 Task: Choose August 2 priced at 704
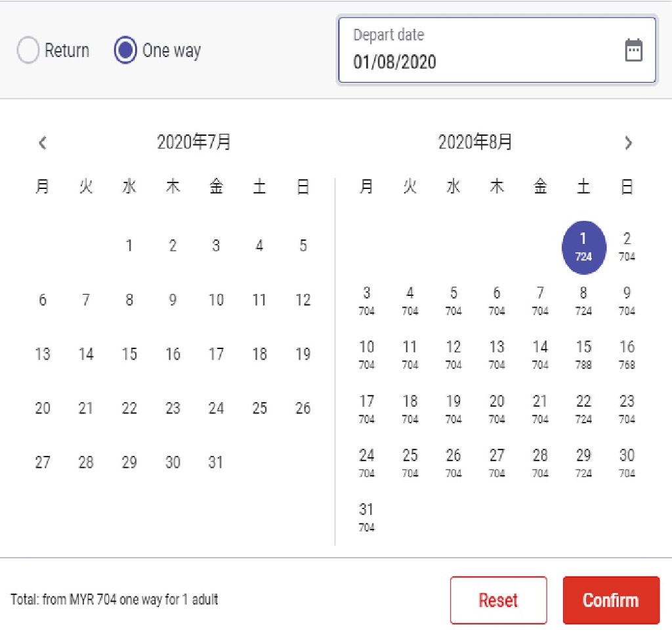627,246
